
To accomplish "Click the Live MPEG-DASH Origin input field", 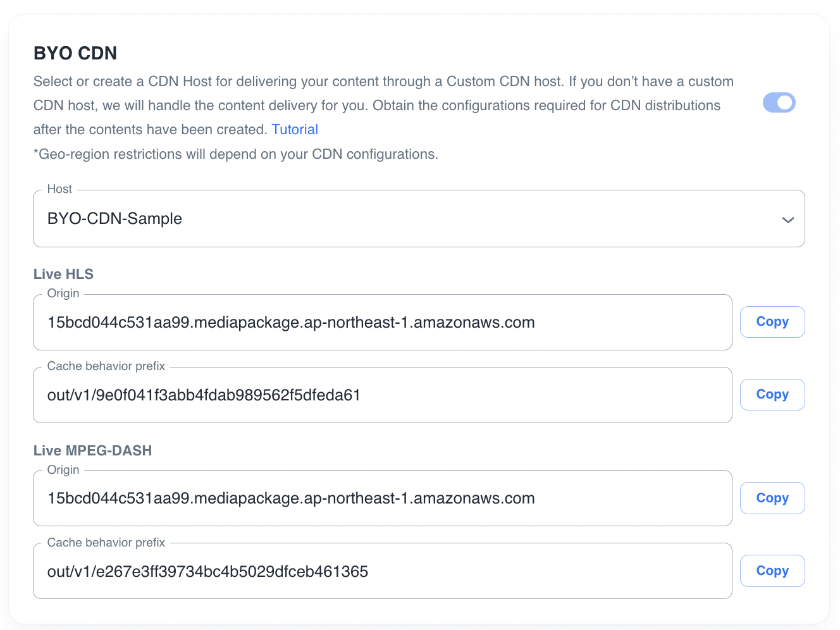I will (382, 498).
